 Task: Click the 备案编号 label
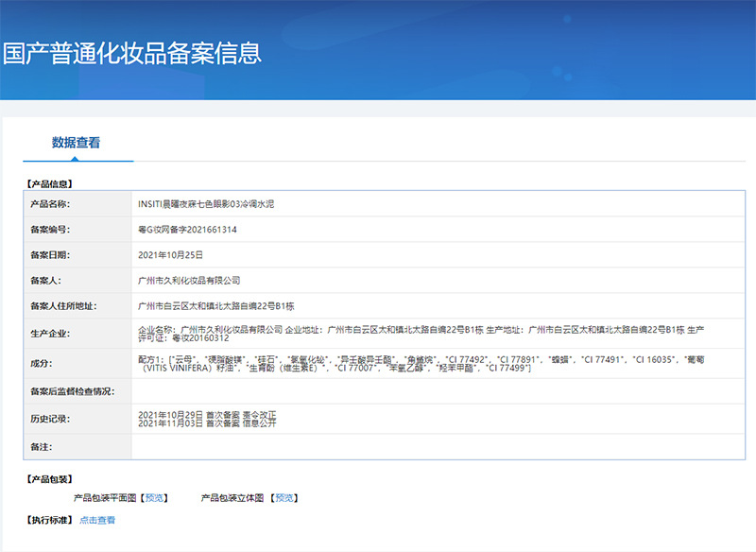tap(50, 230)
